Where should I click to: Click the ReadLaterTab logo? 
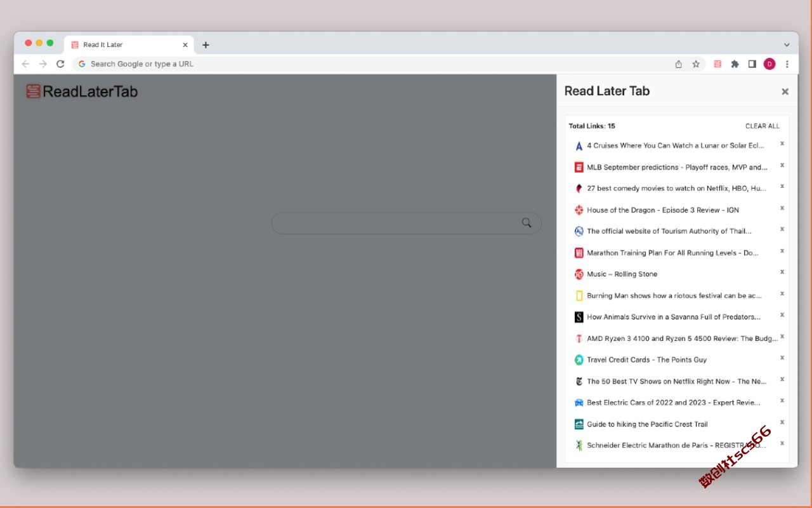[x=82, y=91]
